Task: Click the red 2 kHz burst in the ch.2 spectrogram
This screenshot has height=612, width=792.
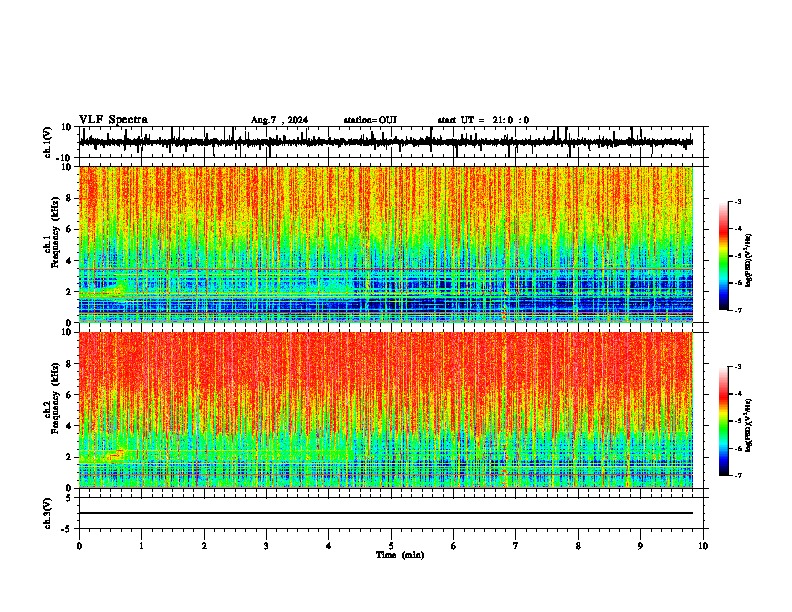Action: (116, 454)
